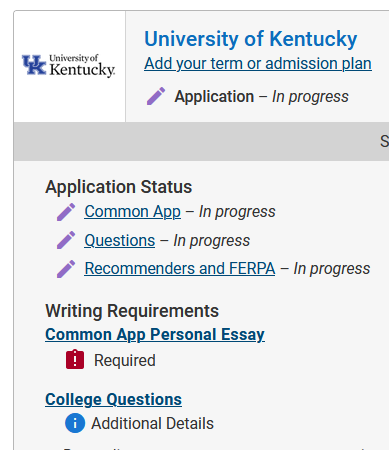Click the red Required clipboard icon
The image size is (389, 450).
pos(75,359)
